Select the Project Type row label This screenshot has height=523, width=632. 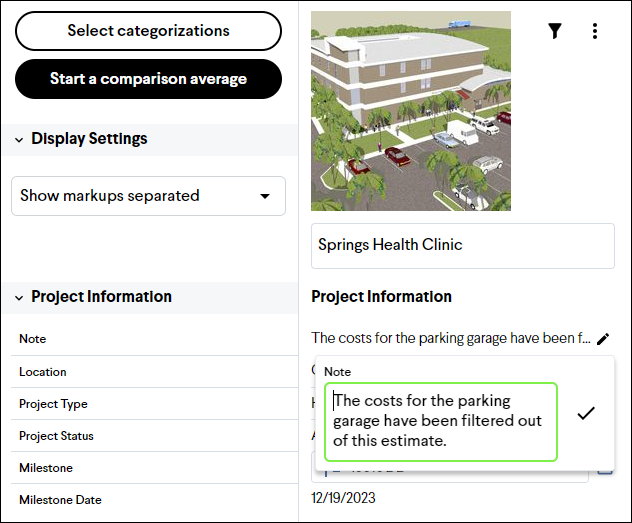click(x=53, y=404)
